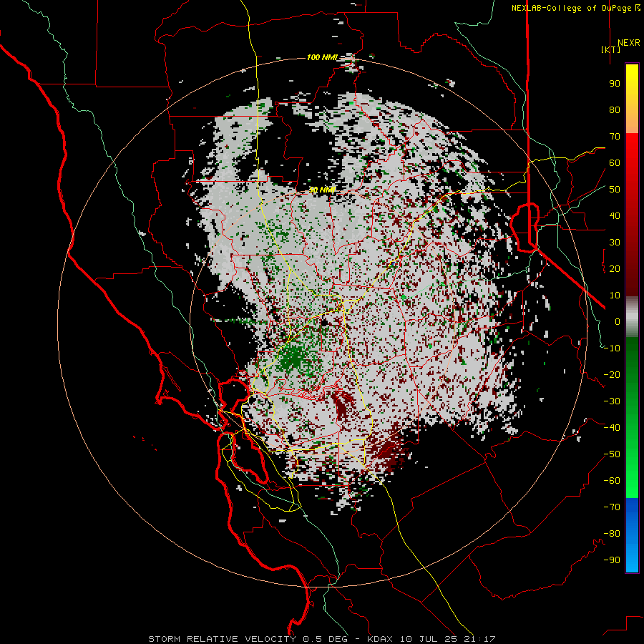Click the 10 value on the velocity legend
This screenshot has width=644, height=644.
coord(615,296)
